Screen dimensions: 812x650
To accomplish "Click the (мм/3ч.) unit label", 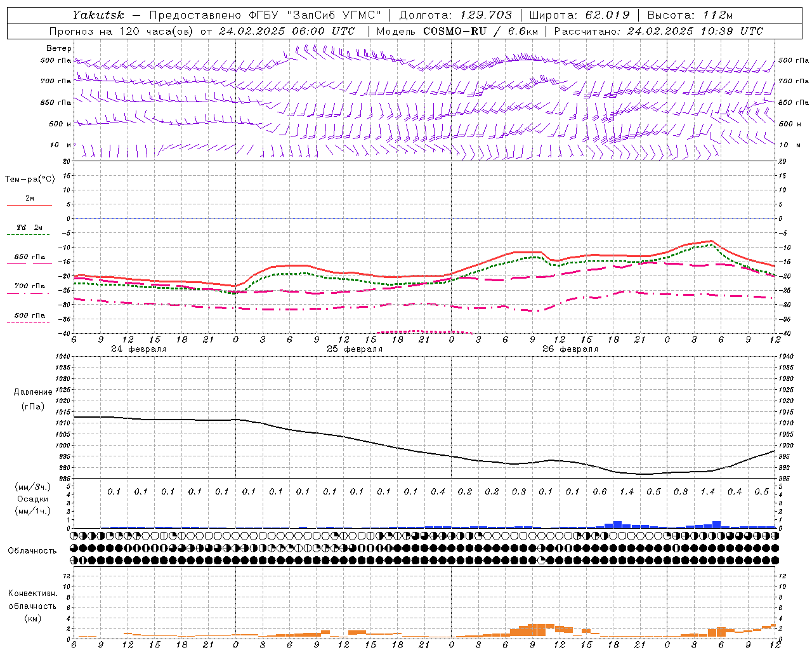I will [x=32, y=487].
